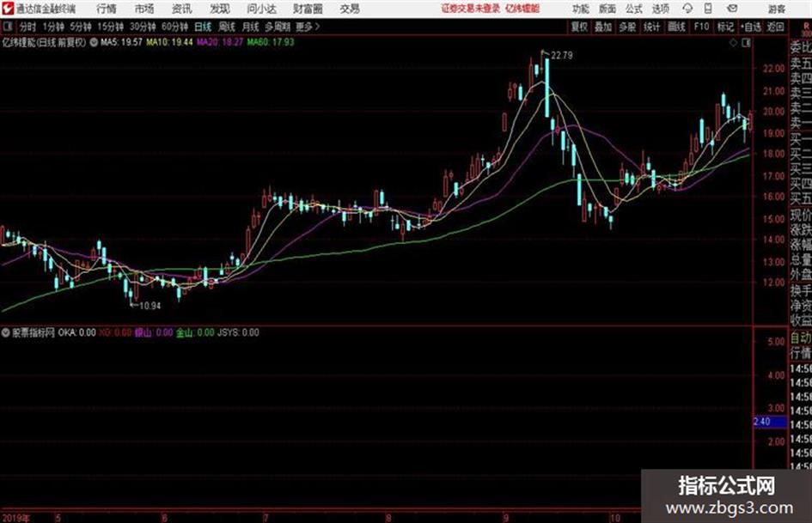The height and width of the screenshot is (523, 812).
Task: Open the main chart indicator settings circle icon
Action: click(x=94, y=42)
